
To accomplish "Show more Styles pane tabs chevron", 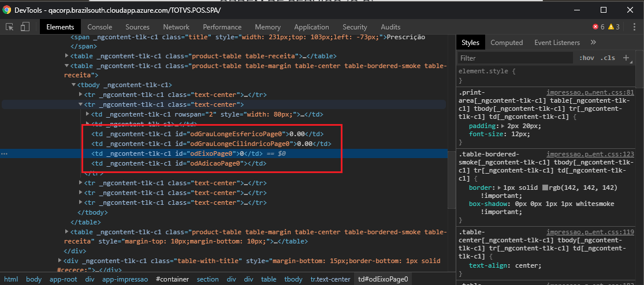I will 593,42.
